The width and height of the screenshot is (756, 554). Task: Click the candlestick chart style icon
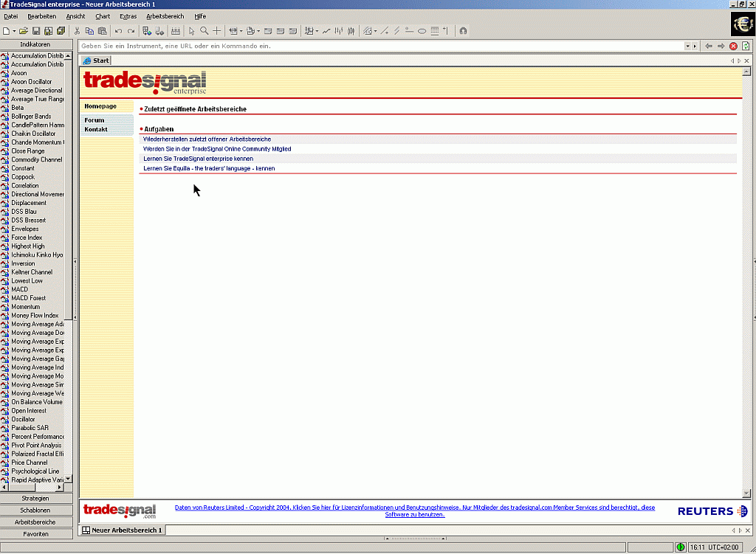tap(351, 31)
